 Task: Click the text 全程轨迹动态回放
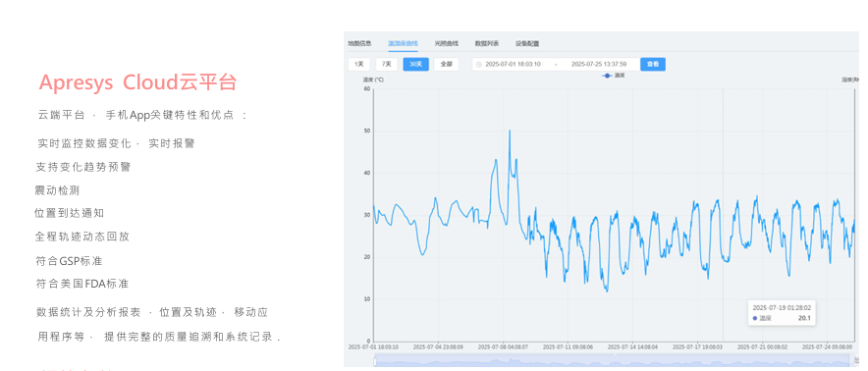(81, 237)
